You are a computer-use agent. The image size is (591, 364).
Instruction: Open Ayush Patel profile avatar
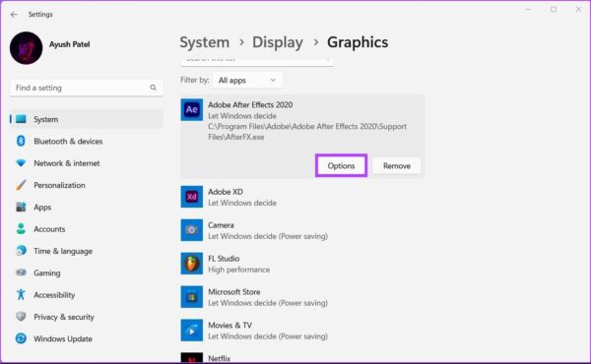[x=26, y=48]
